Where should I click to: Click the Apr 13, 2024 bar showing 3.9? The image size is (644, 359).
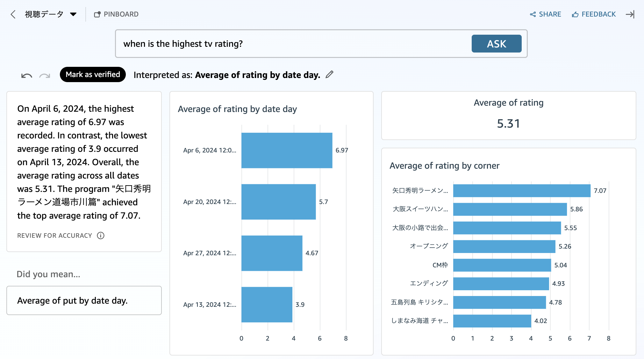[267, 305]
